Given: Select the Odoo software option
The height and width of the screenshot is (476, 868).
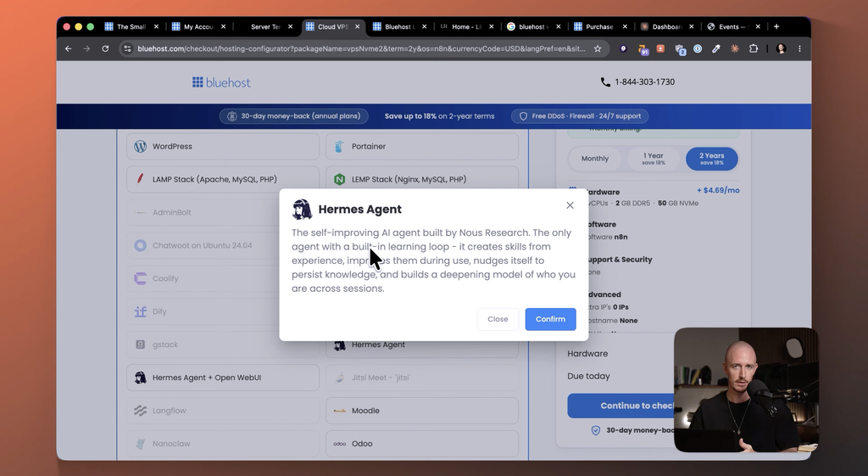Looking at the screenshot, I should click(422, 444).
